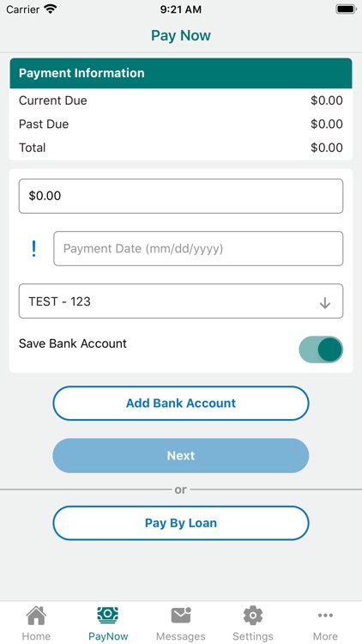Tap the PayNow money icon
Image resolution: width=362 pixels, height=644 pixels.
point(108,616)
